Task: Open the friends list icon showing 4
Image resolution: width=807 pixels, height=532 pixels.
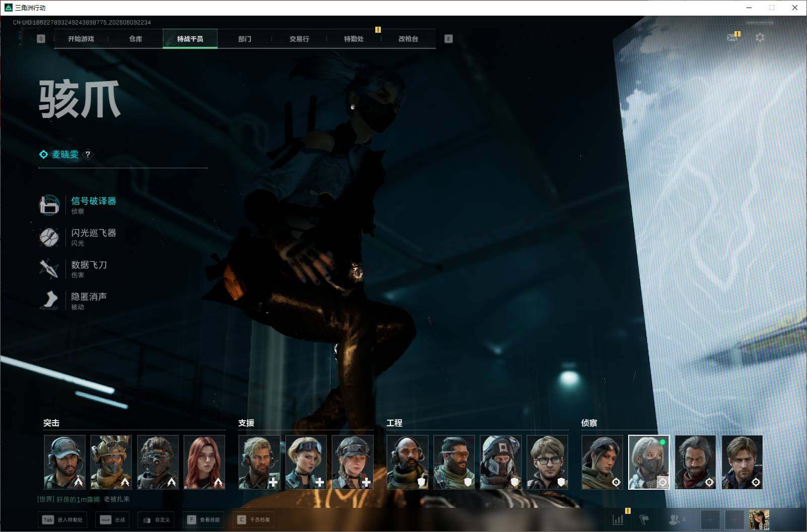Action: pos(677,519)
